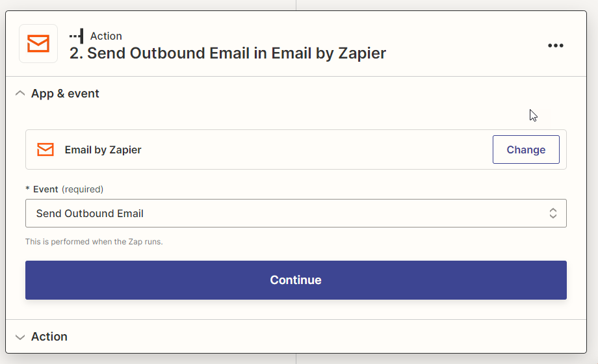The image size is (598, 364).
Task: Click the "App & event" section heading text
Action: (65, 94)
